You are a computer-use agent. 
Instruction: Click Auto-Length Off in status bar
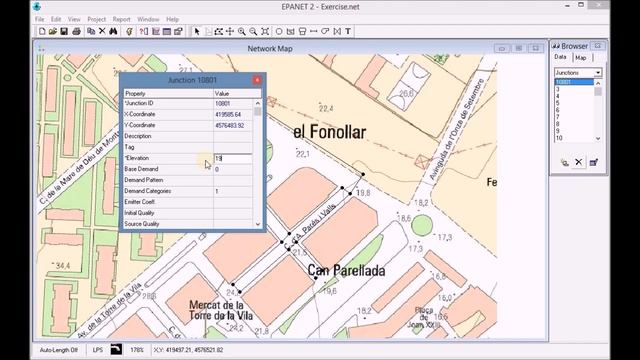pos(59,350)
